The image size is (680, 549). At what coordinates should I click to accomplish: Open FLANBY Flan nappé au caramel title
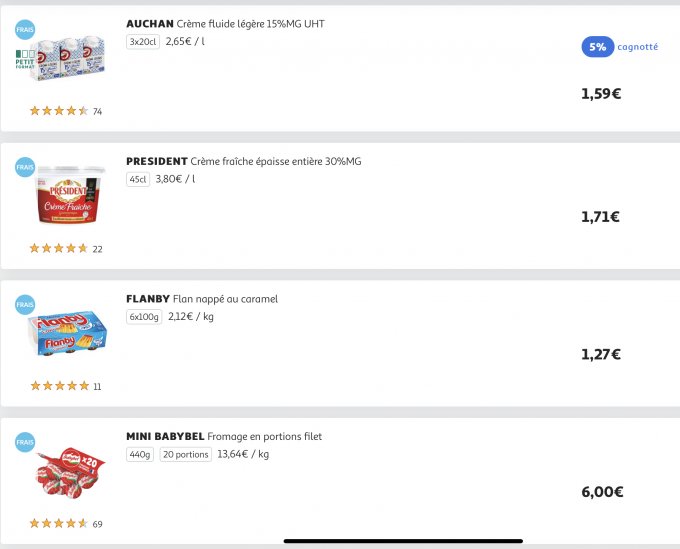pyautogui.click(x=202, y=299)
